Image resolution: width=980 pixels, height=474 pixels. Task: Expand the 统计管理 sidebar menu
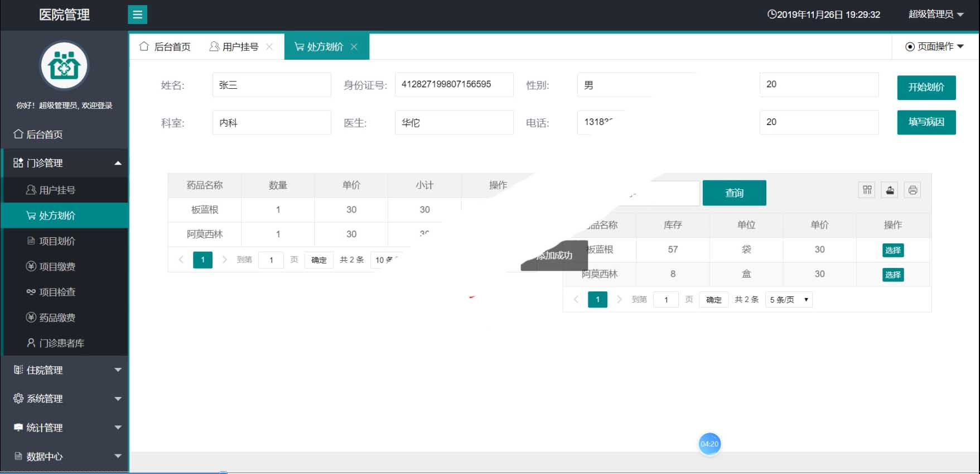65,428
